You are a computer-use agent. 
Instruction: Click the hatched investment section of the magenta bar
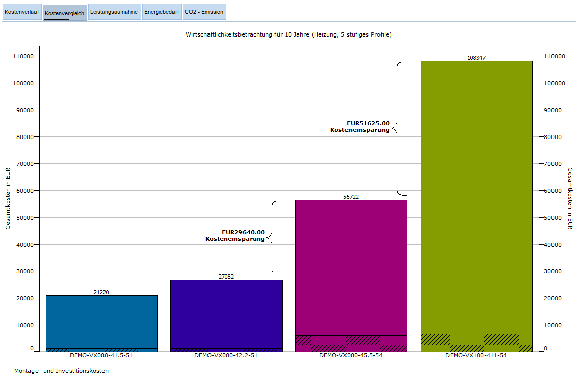pyautogui.click(x=351, y=343)
